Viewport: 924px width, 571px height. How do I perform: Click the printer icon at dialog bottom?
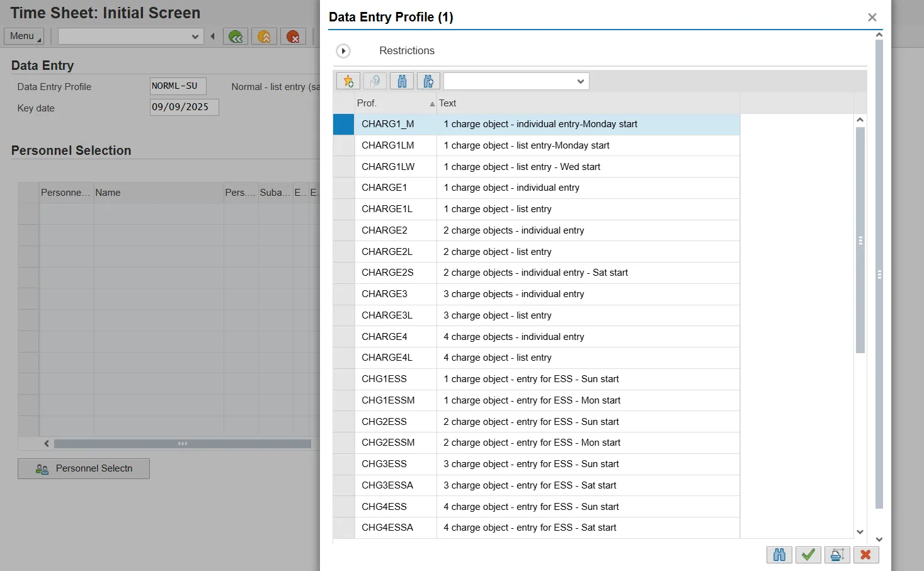[837, 555]
